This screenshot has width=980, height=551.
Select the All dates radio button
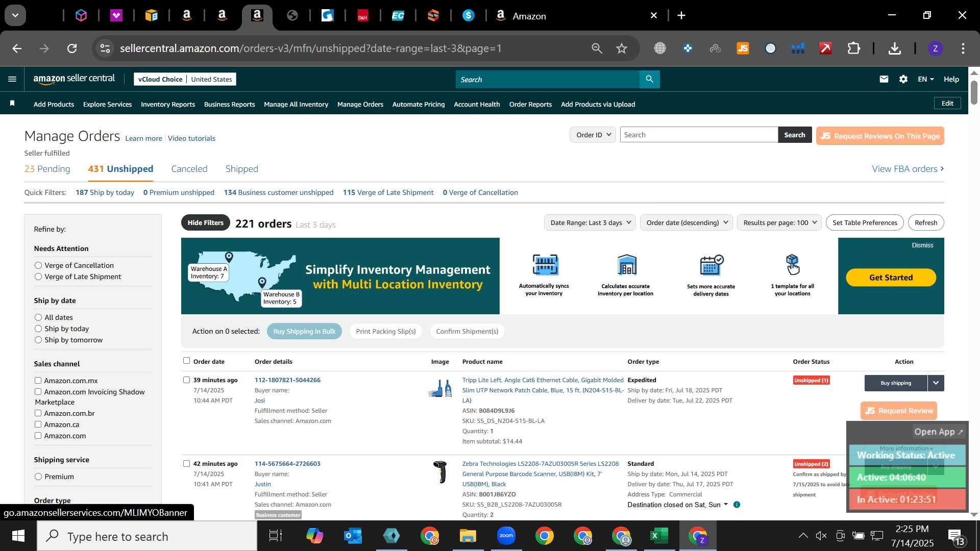click(38, 317)
